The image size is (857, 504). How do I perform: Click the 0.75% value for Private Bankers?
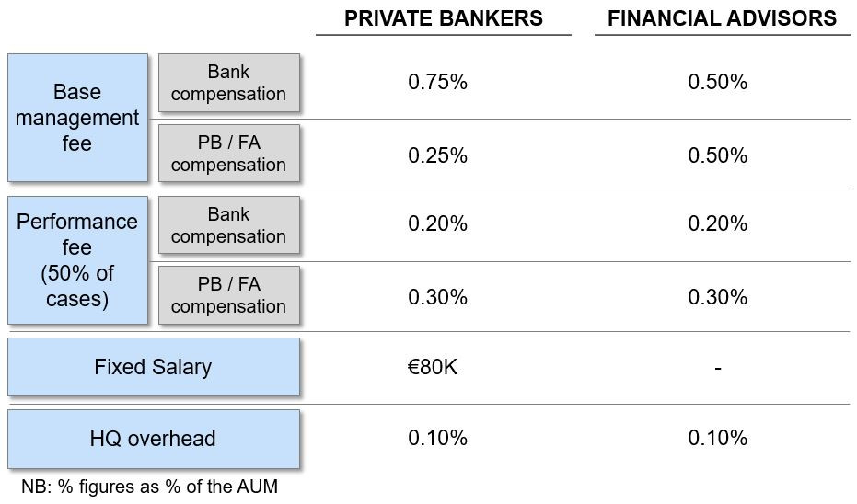coord(437,82)
